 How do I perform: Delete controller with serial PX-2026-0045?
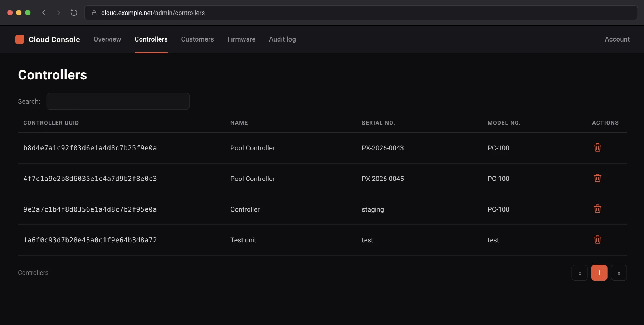597,178
